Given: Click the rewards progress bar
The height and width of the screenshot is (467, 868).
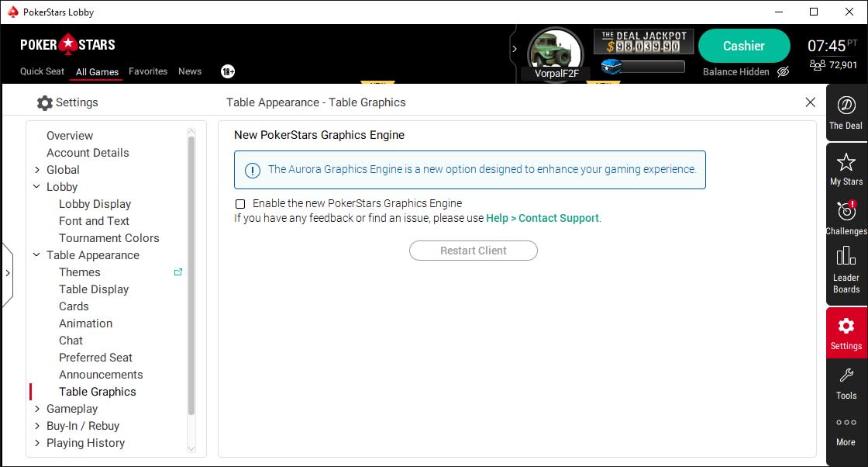Looking at the screenshot, I should pos(653,67).
